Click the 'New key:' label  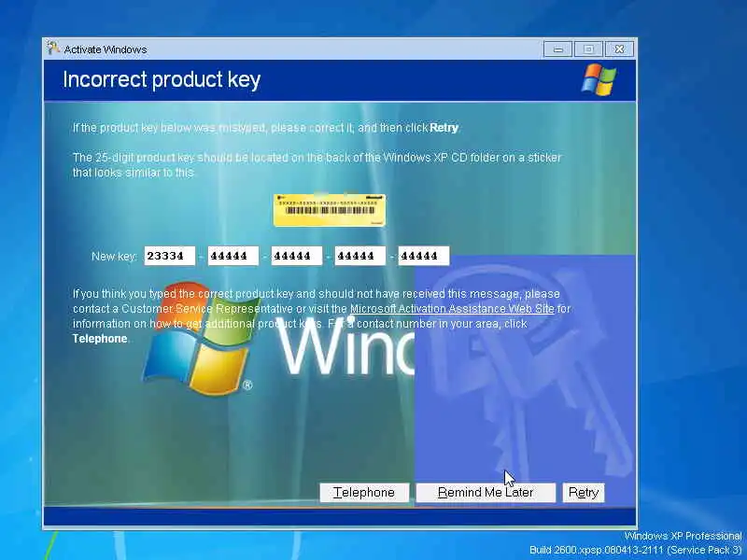114,256
